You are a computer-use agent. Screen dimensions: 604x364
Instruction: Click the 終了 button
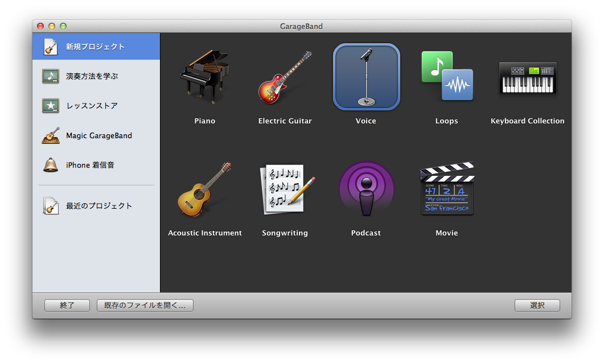pos(67,305)
